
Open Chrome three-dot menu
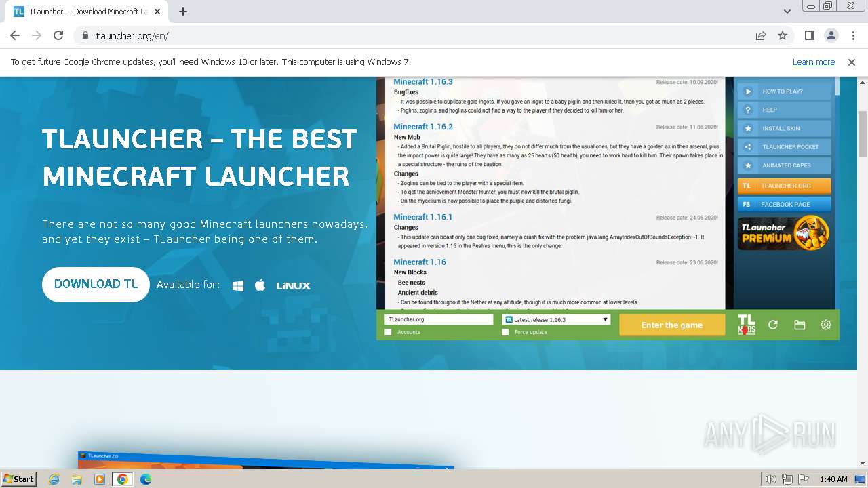pyautogui.click(x=852, y=35)
